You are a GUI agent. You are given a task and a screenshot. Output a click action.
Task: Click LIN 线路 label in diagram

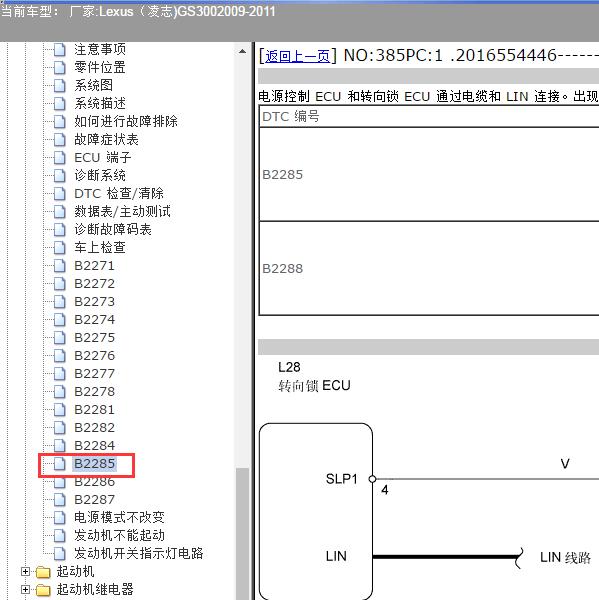point(565,558)
